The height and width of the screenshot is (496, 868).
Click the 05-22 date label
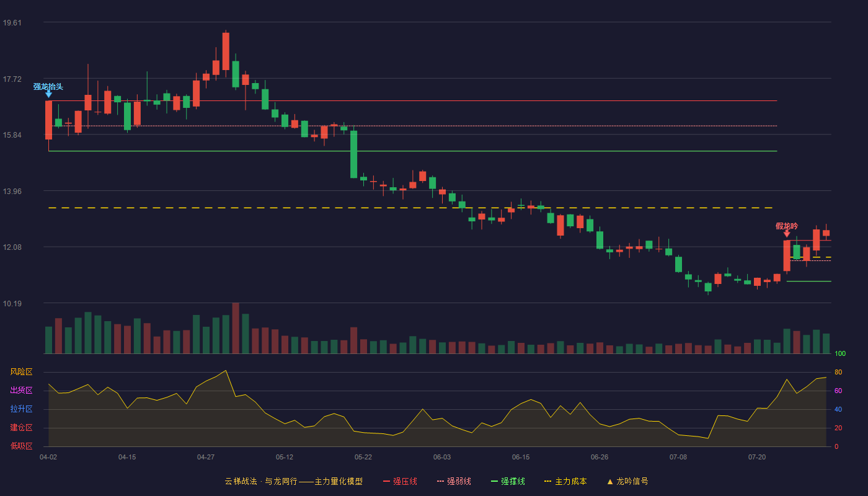363,458
